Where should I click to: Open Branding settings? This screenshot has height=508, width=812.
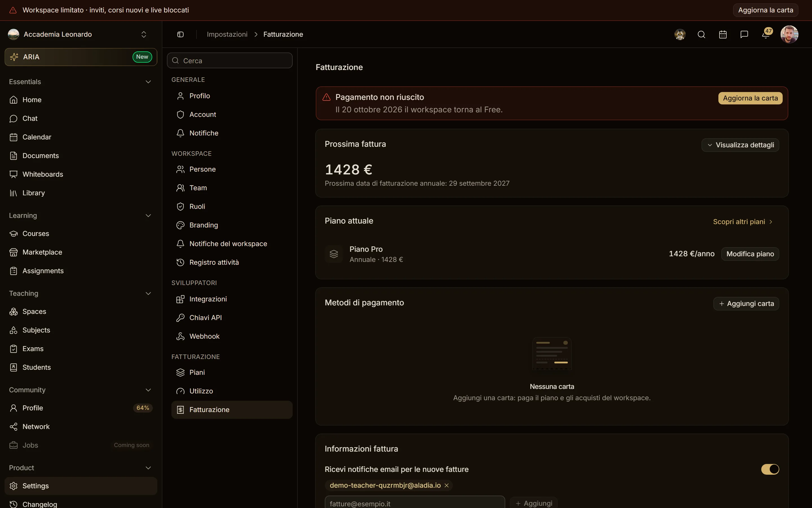point(232,225)
